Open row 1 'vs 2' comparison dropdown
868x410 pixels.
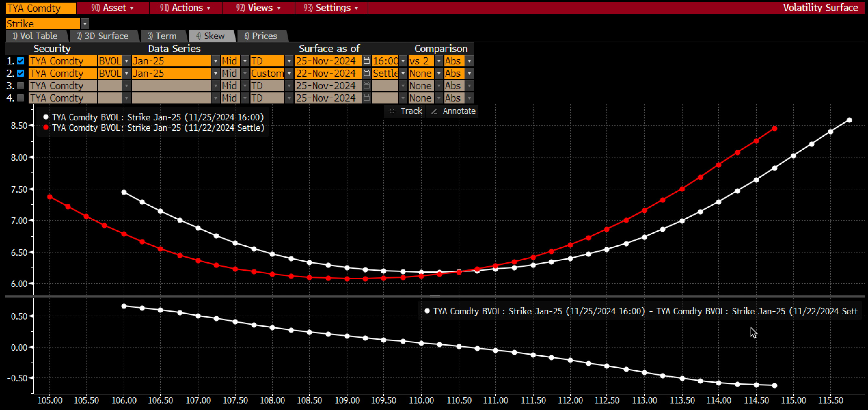438,61
